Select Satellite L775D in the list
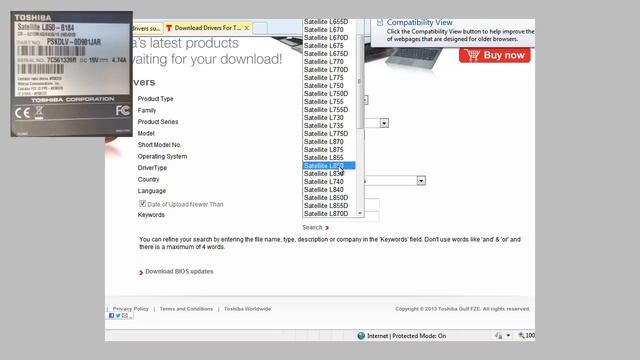Image resolution: width=640 pixels, height=360 pixels. pos(329,133)
